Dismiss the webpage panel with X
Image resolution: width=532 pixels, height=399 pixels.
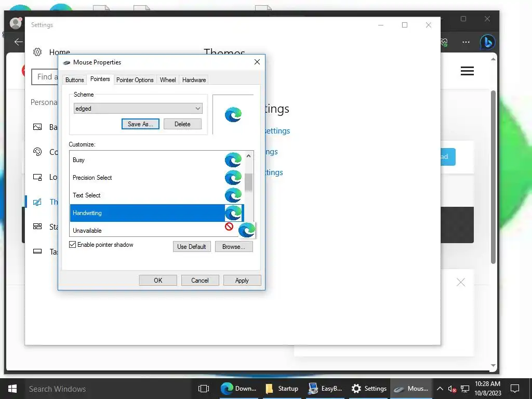tap(461, 282)
